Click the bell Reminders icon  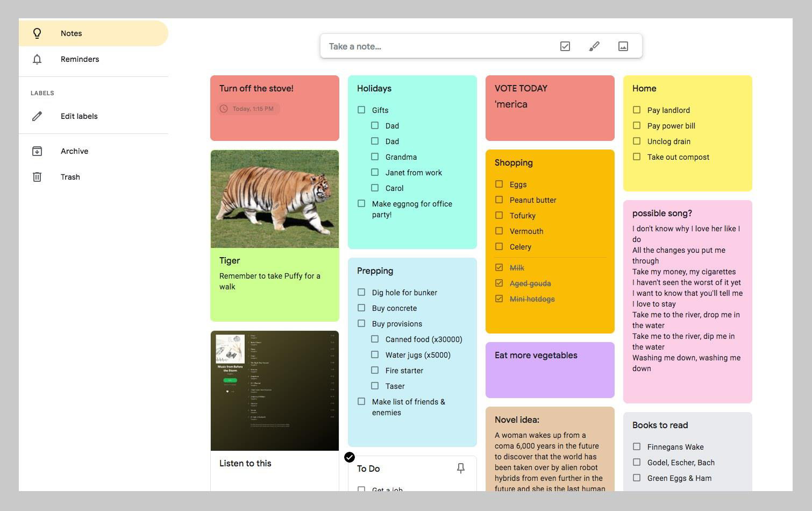37,59
